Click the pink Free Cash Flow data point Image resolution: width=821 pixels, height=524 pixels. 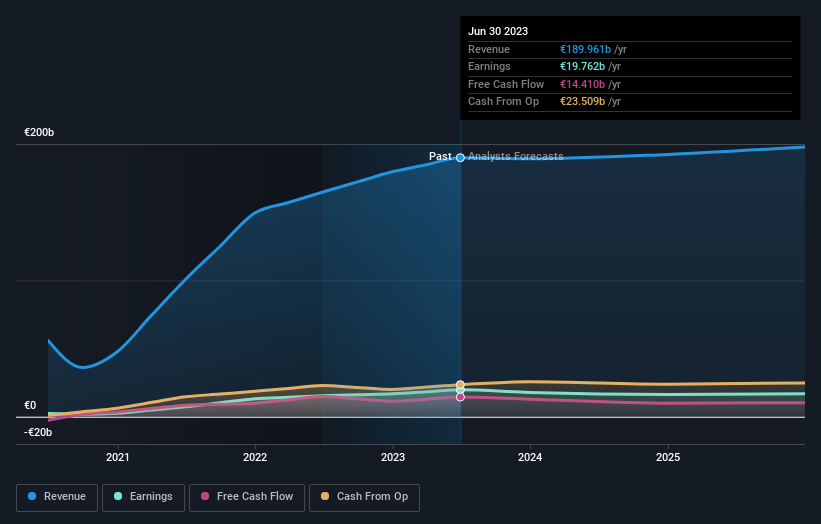(460, 397)
